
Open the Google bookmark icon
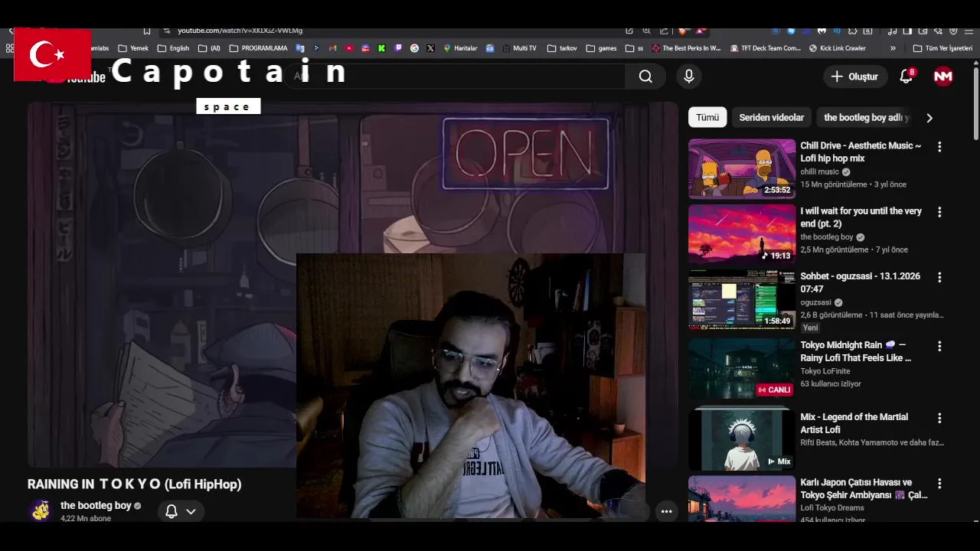pyautogui.click(x=414, y=48)
